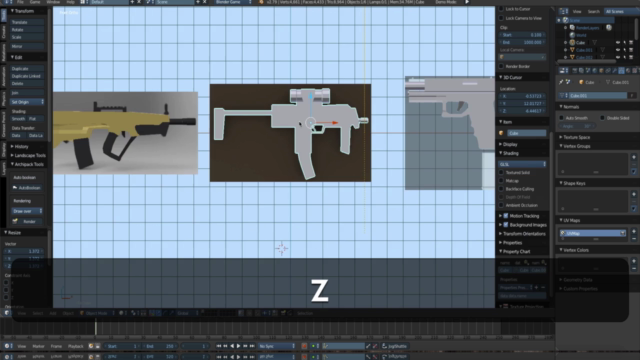
Task: Toggle the auto keyframe record button
Action: (304, 346)
